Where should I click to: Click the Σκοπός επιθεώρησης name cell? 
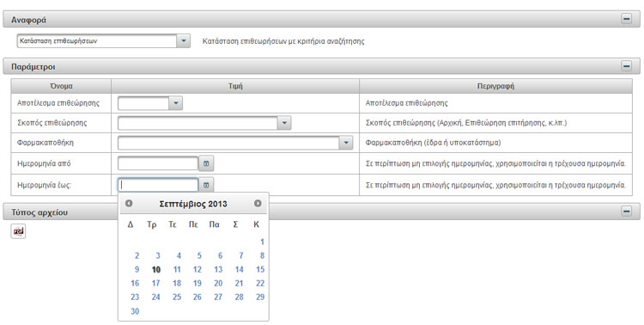(x=61, y=123)
